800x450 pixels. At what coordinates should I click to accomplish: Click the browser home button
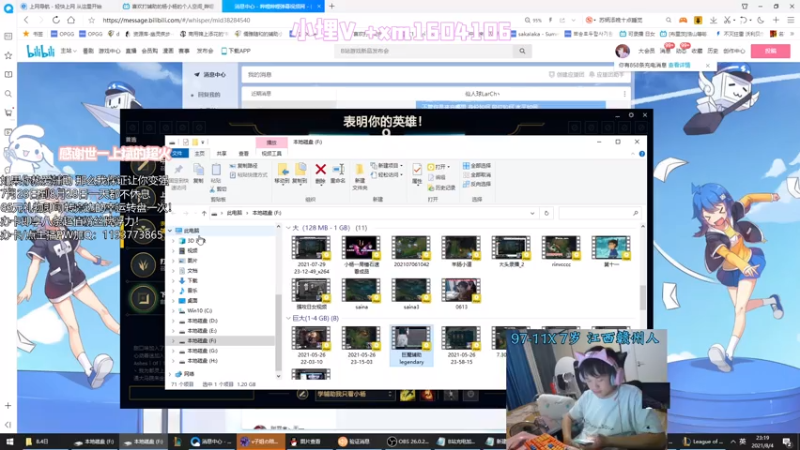(x=71, y=20)
